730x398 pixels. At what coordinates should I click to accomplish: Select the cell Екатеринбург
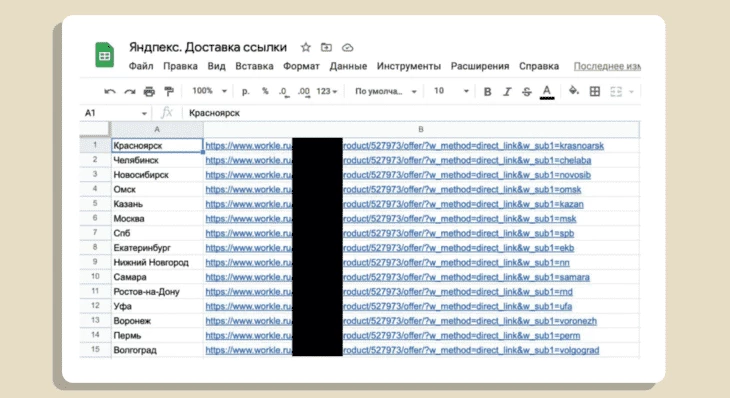click(157, 248)
